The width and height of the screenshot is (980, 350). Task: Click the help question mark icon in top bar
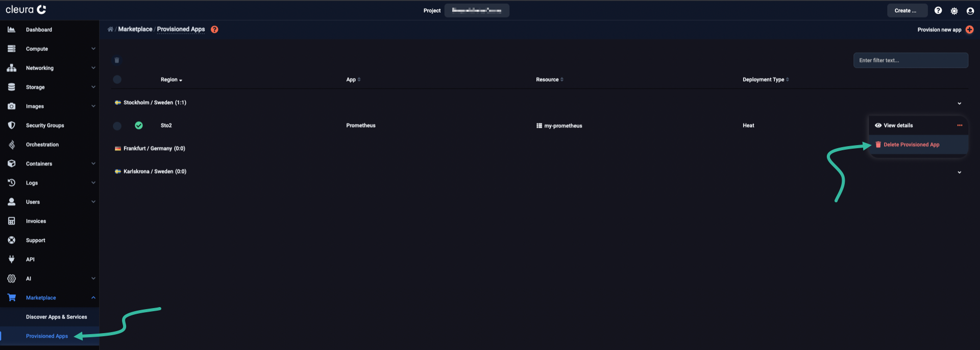[x=938, y=11]
